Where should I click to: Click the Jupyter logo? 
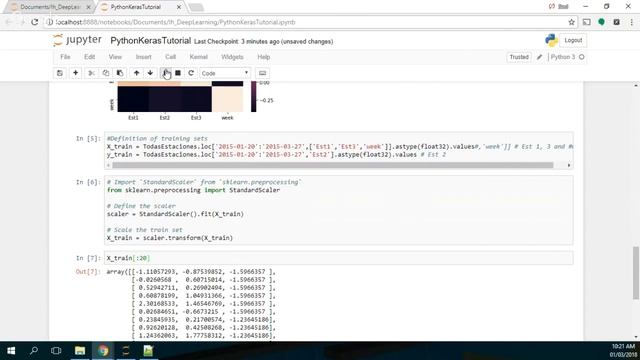[x=77, y=40]
